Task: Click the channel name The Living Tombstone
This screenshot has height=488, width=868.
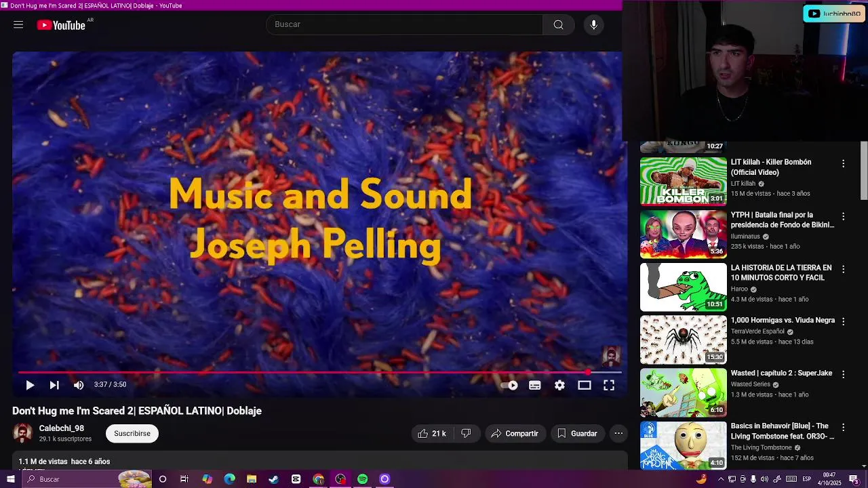Action: pos(761,448)
